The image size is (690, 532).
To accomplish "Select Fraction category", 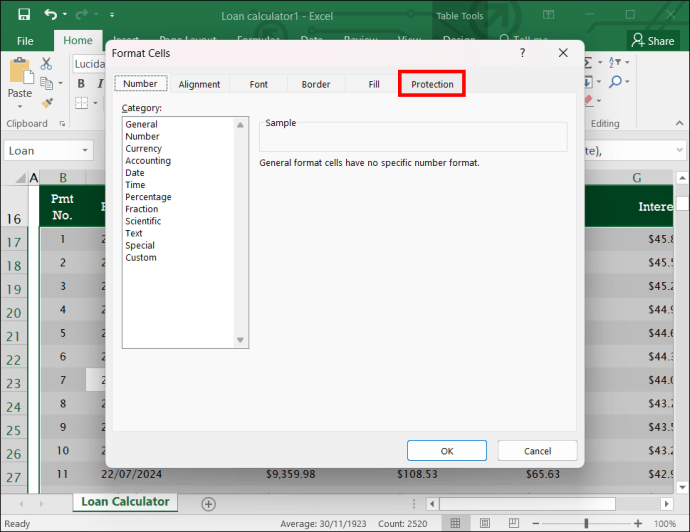I will coord(142,209).
